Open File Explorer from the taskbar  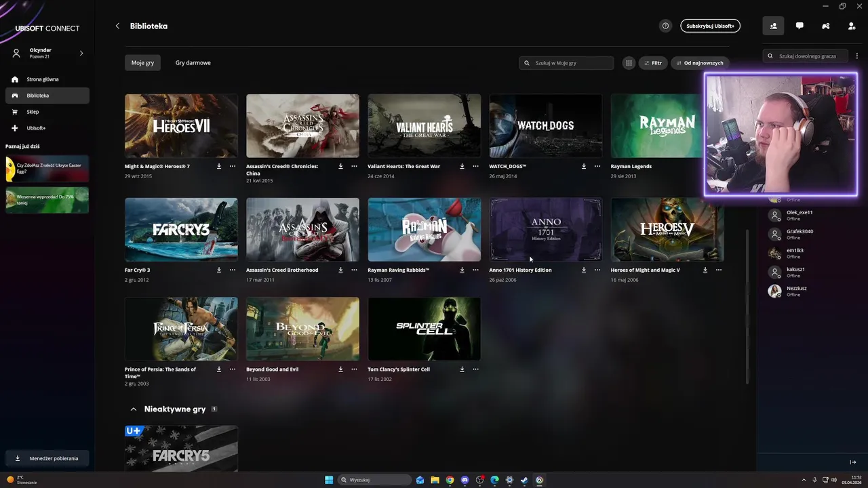pos(435,480)
